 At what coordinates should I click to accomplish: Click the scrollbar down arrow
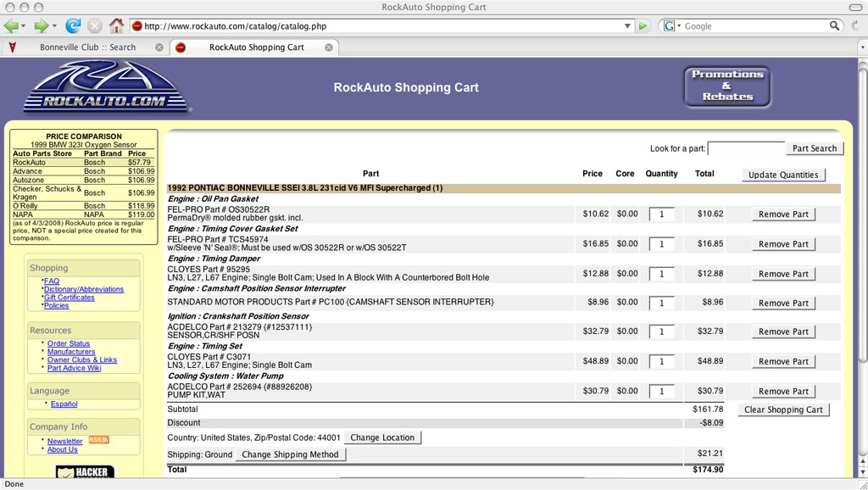coord(862,472)
